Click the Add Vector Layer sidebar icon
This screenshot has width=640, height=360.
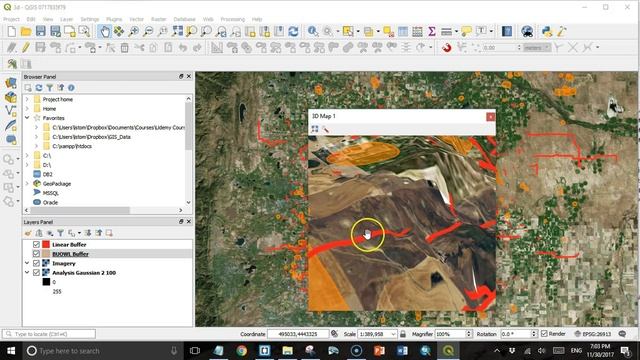pos(11,111)
